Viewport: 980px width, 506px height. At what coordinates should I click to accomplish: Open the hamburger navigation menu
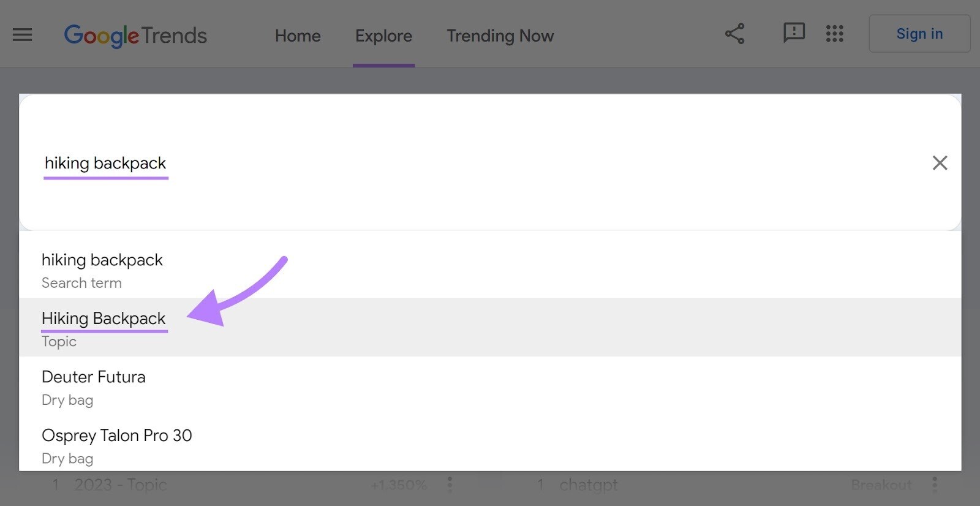click(23, 35)
